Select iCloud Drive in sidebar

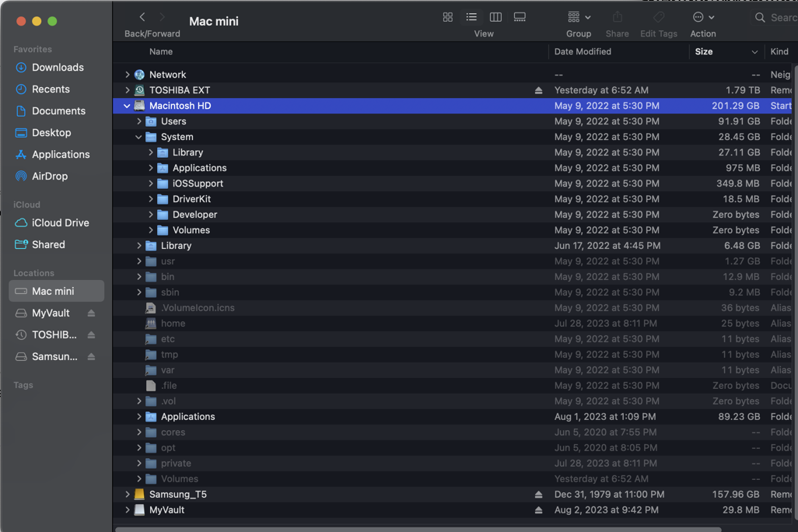(57, 223)
